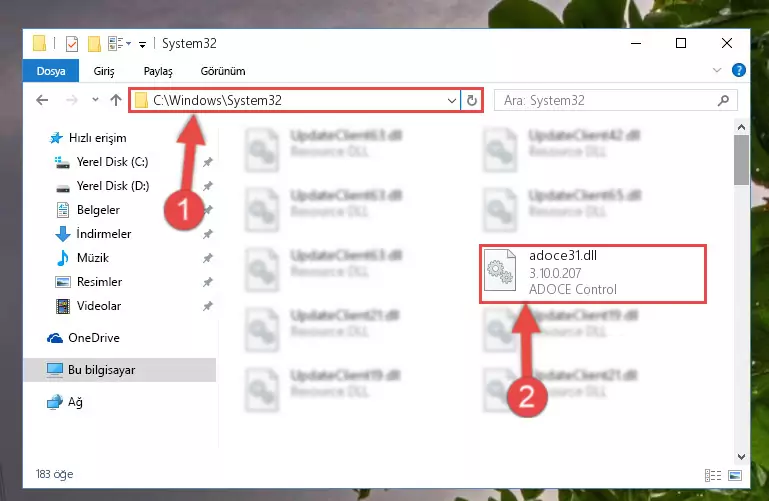Open the Dosya menu tab
769x501 pixels.
51,71
